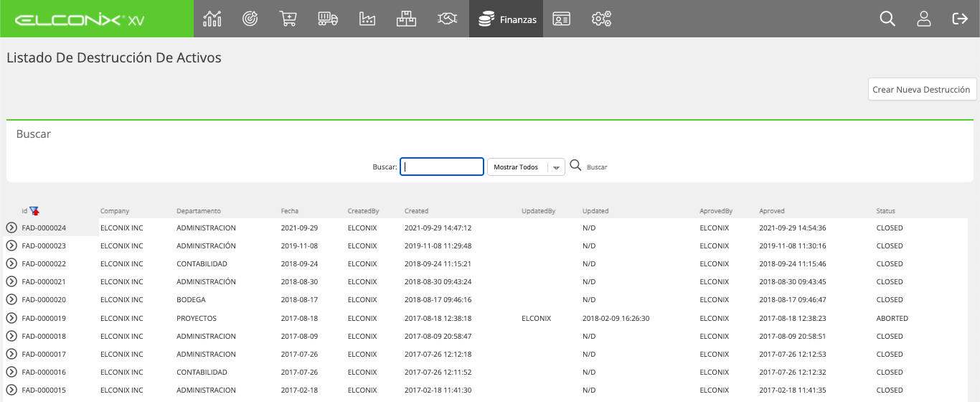
Task: Expand row FAD-0000022 arrow icon
Action: 11,263
